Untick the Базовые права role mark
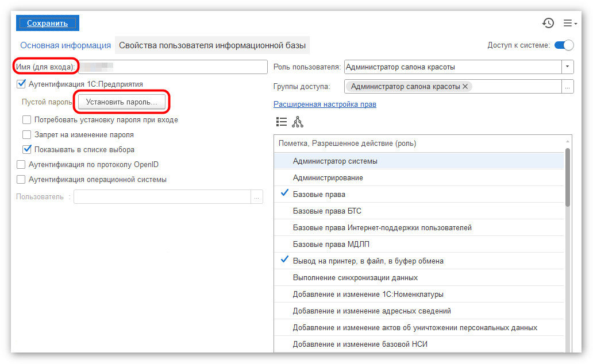Image resolution: width=593 pixels, height=364 pixels. click(x=285, y=193)
